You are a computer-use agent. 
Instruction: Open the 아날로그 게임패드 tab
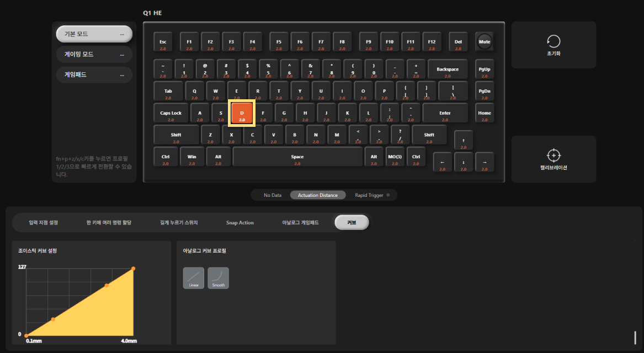pyautogui.click(x=300, y=222)
